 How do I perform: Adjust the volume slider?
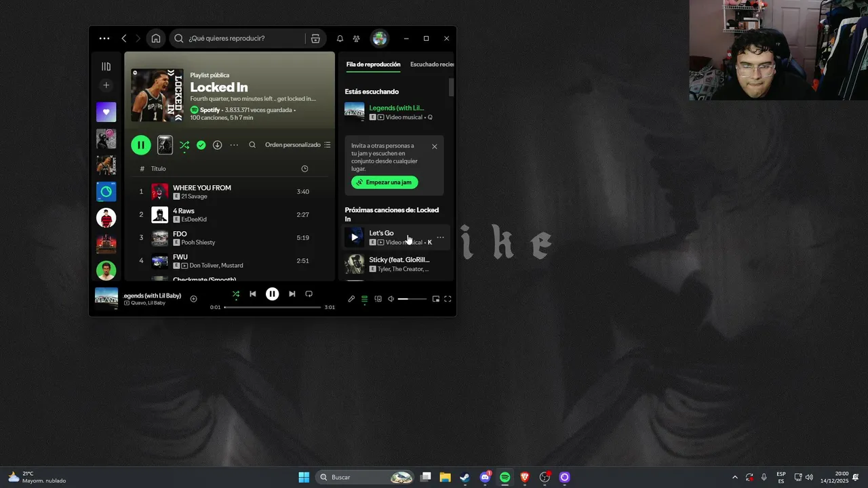412,299
